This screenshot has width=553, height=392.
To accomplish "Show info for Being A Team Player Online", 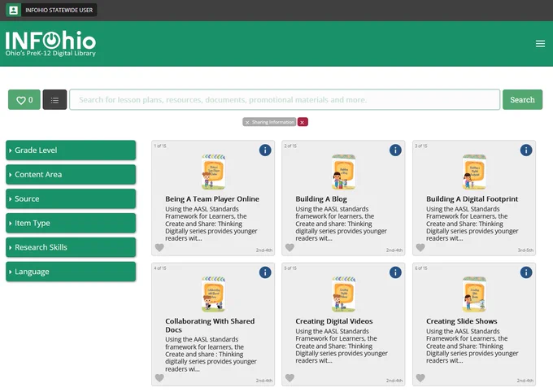I will click(265, 150).
